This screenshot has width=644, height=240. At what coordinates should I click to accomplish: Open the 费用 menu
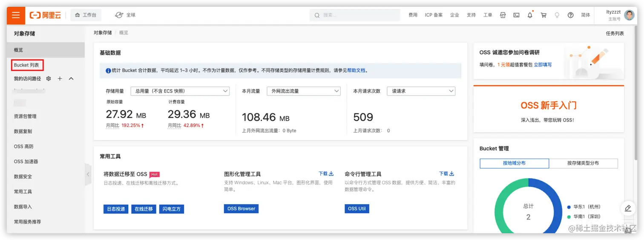coord(413,15)
